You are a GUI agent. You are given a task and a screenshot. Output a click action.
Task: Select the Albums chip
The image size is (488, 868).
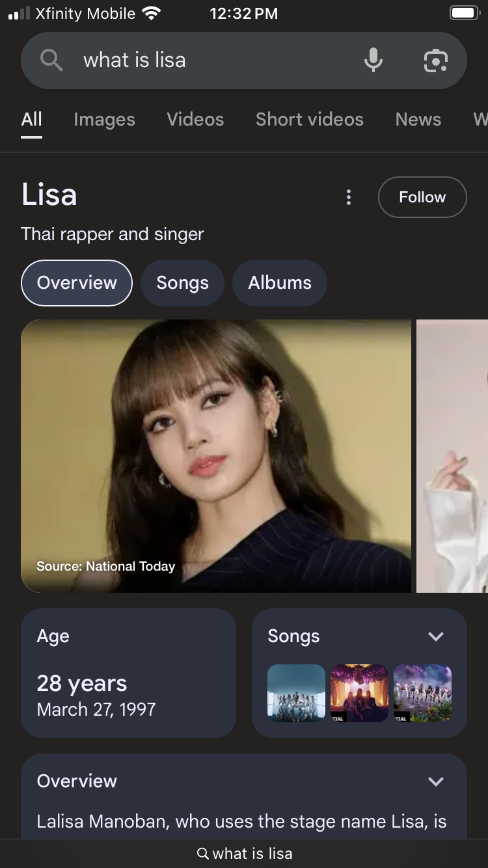pos(280,283)
